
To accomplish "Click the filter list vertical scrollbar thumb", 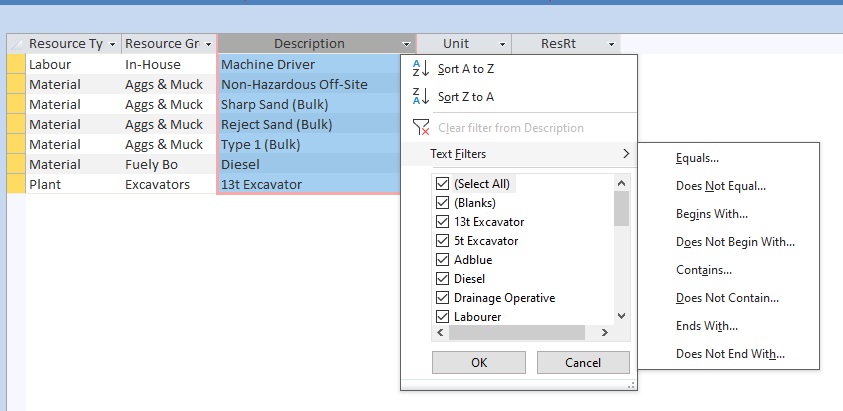I will point(621,209).
